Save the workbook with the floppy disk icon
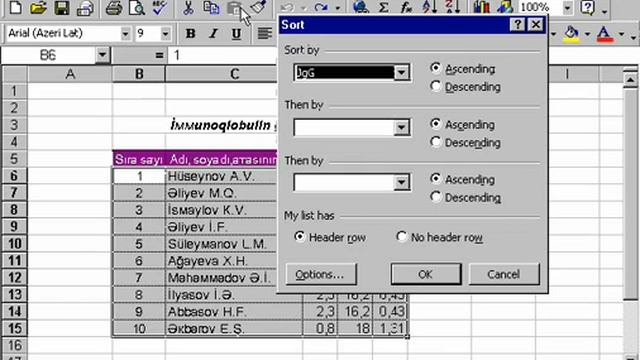Image resolution: width=640 pixels, height=360 pixels. [62, 7]
